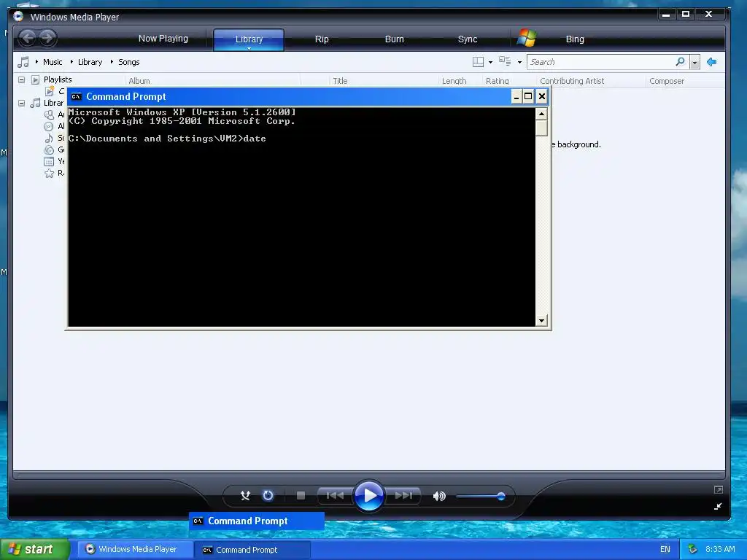Click the Next track button

[x=403, y=496]
